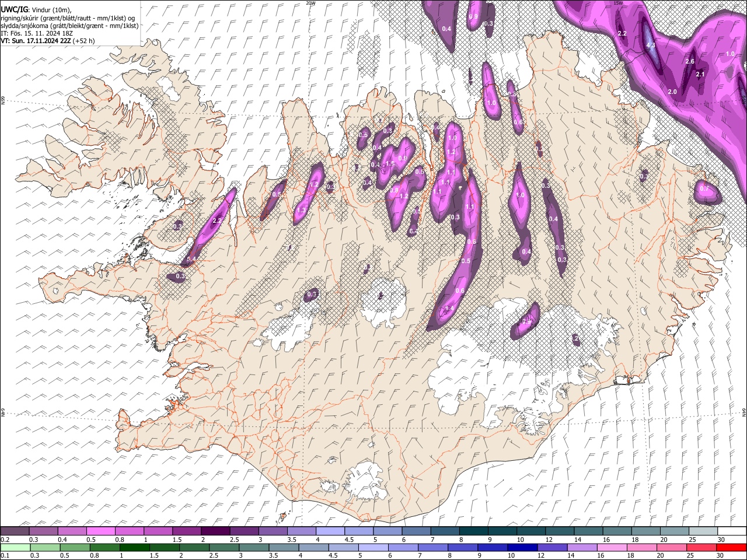Click the bright pink top-row swatch between 0.5 and 0.8
Image resolution: width=747 pixels, height=560 pixels.
tap(100, 531)
